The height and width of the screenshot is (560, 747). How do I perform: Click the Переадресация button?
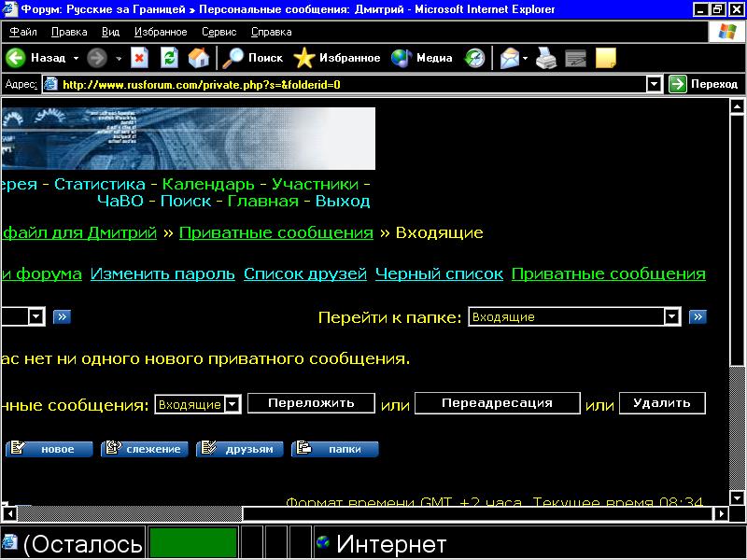[496, 403]
